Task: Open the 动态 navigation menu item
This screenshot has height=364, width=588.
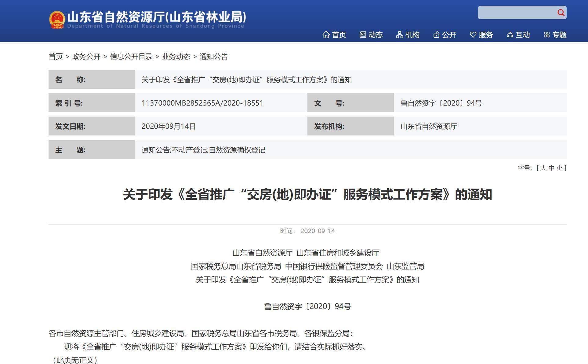Action: [x=371, y=35]
